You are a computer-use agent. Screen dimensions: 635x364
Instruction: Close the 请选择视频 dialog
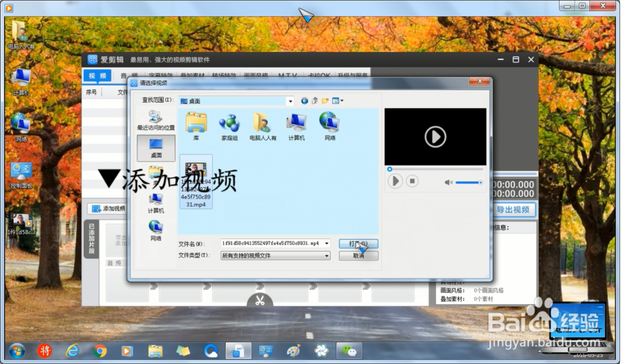coord(479,81)
